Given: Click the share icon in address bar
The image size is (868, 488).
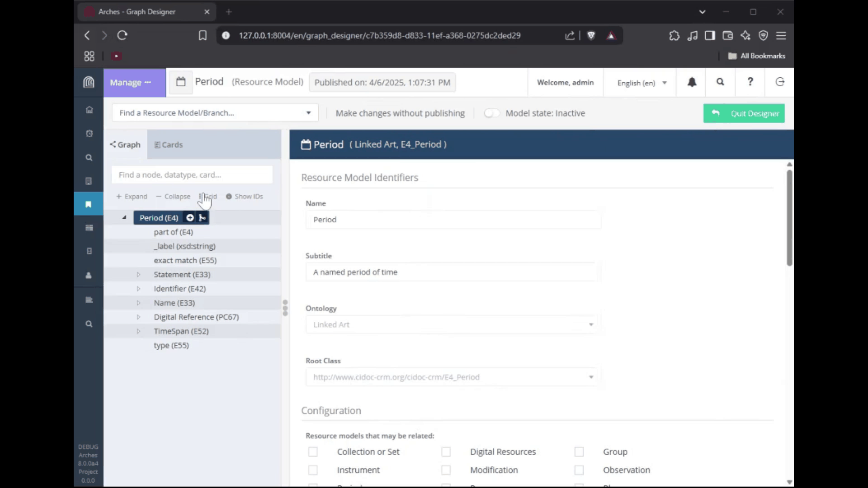Looking at the screenshot, I should pyautogui.click(x=570, y=35).
